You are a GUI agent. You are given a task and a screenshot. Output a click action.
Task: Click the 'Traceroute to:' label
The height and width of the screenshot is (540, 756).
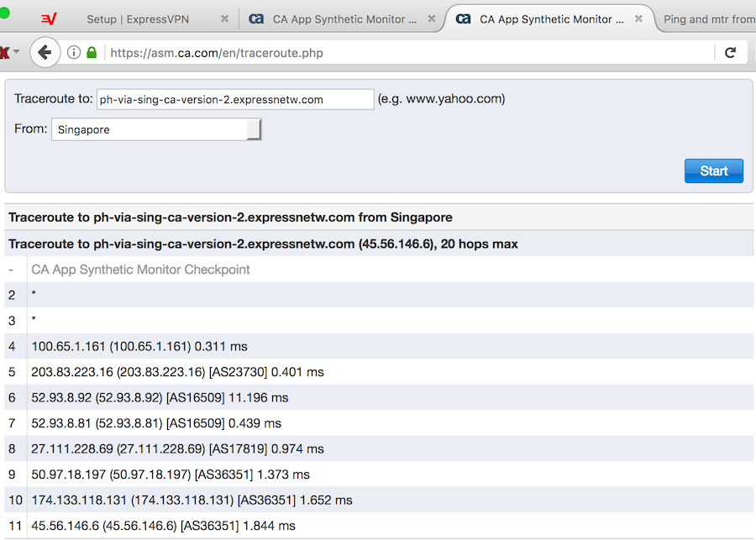(x=53, y=99)
